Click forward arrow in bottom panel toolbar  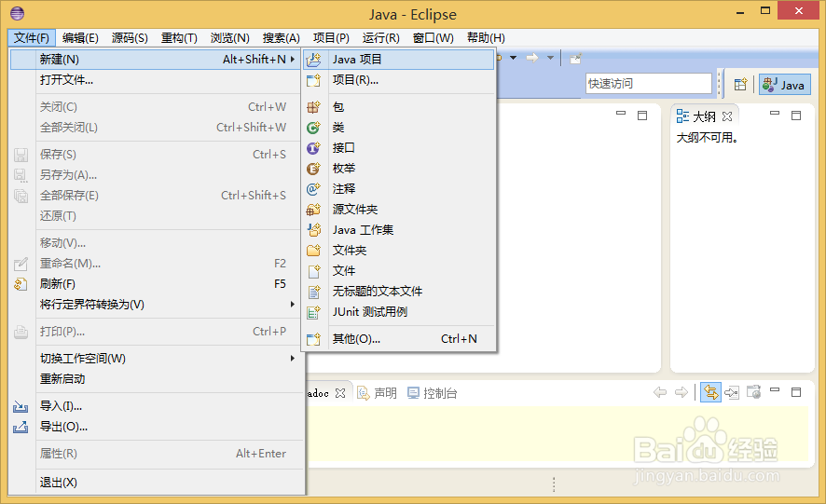point(681,392)
